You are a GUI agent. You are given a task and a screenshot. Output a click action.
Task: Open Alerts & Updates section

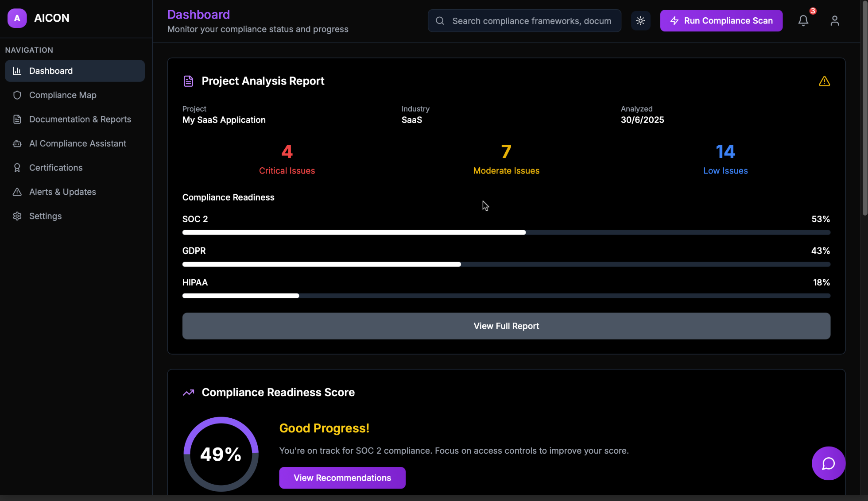tap(62, 192)
